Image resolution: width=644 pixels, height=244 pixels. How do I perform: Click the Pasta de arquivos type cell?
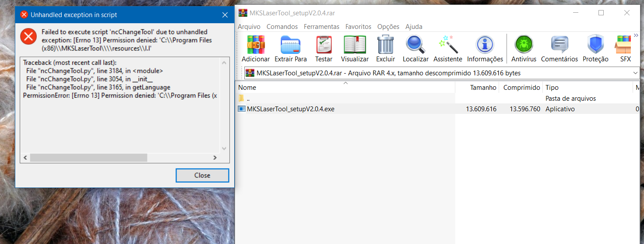[570, 98]
